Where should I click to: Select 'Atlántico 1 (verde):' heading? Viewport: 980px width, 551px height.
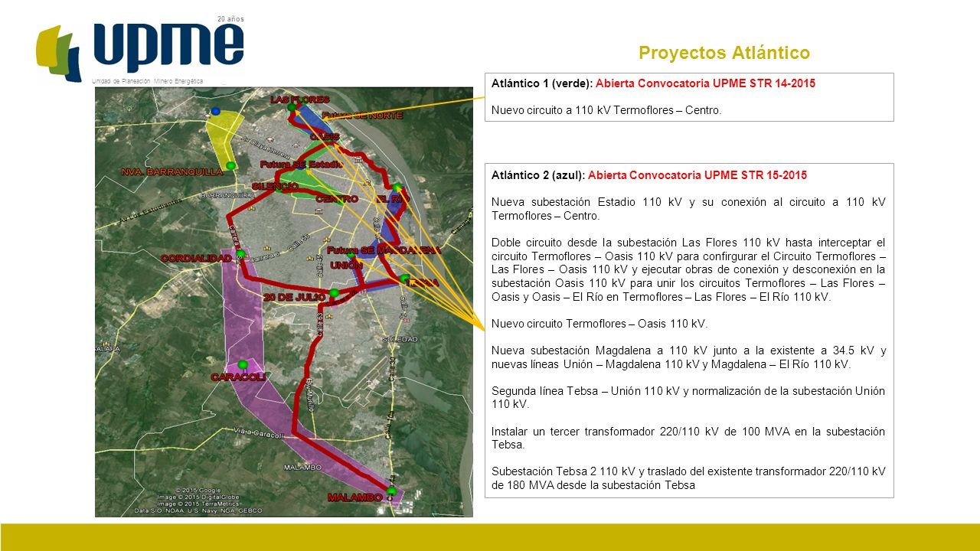click(x=542, y=83)
